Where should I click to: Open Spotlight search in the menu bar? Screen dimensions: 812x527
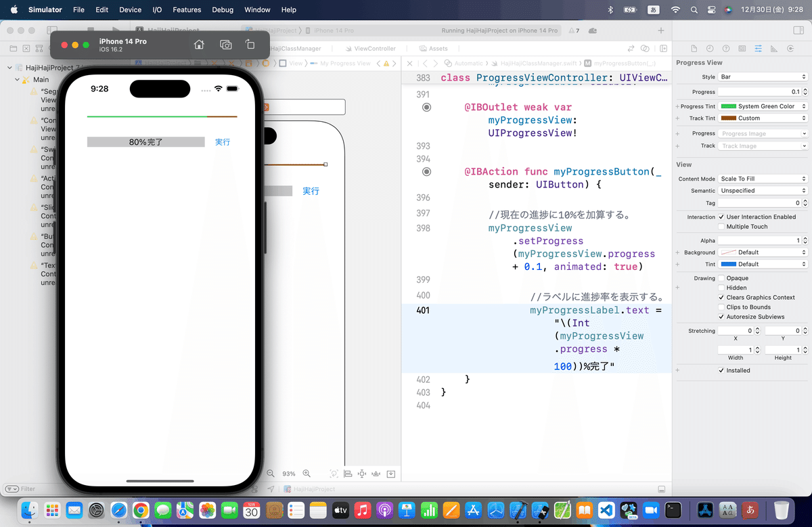pyautogui.click(x=693, y=10)
